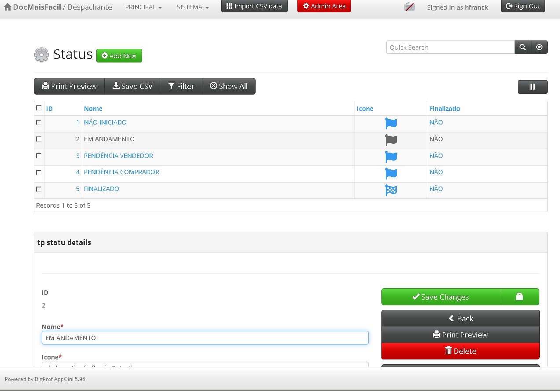The width and height of the screenshot is (560, 392).
Task: Click the crossed-out flag icon beside Signed in
Action: [x=410, y=7]
